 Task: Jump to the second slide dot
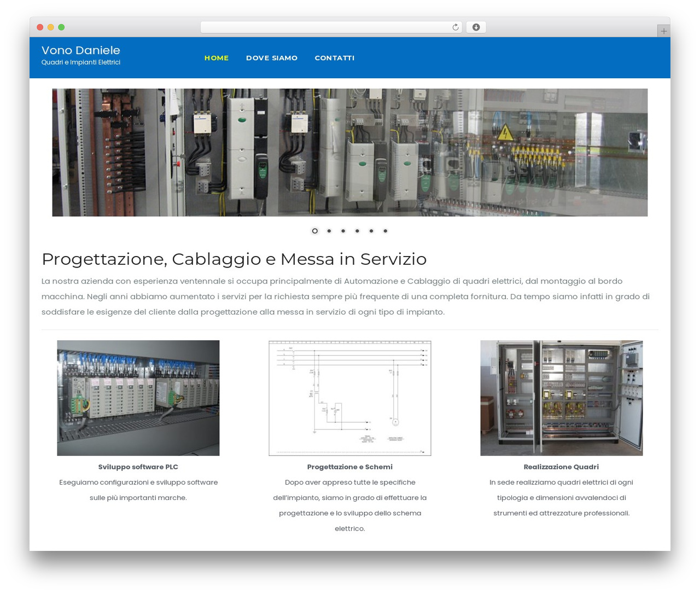click(x=329, y=231)
